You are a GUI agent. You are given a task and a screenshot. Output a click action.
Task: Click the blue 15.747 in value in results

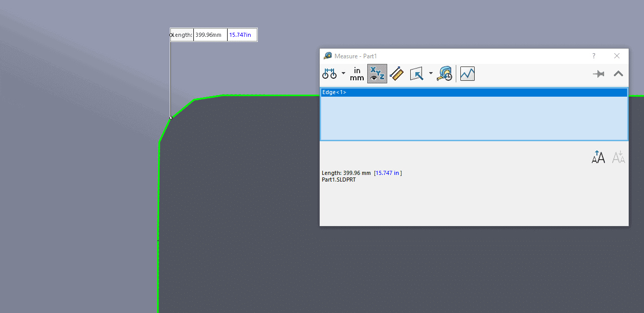click(x=388, y=173)
